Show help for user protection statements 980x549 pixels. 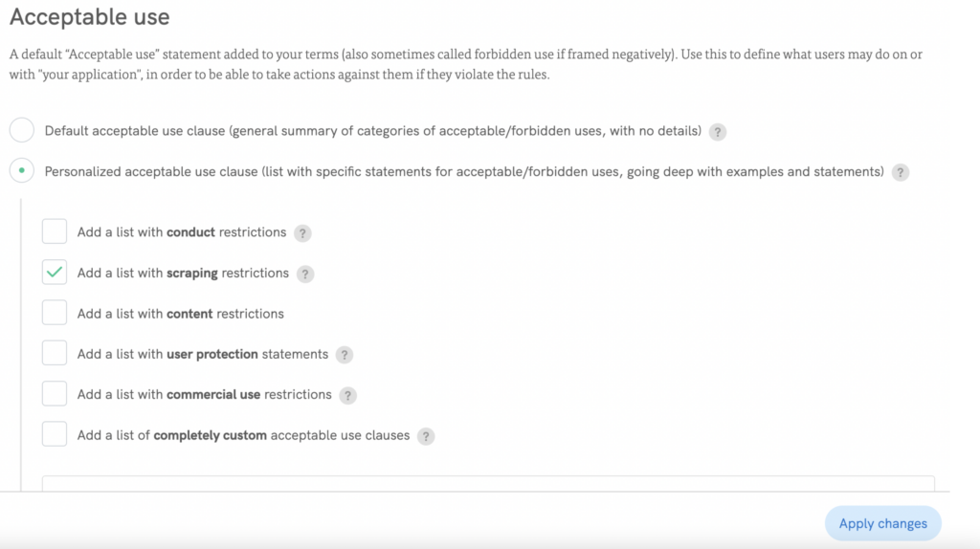pyautogui.click(x=345, y=355)
